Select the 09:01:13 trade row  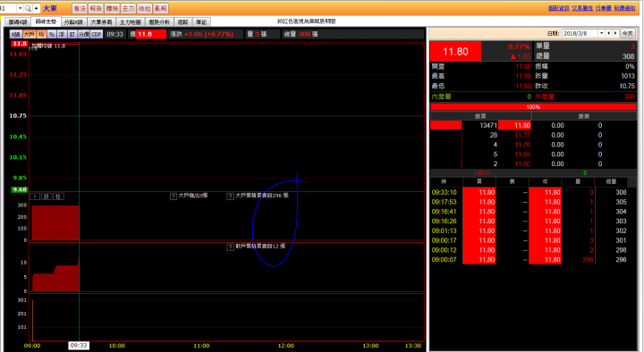coord(533,230)
